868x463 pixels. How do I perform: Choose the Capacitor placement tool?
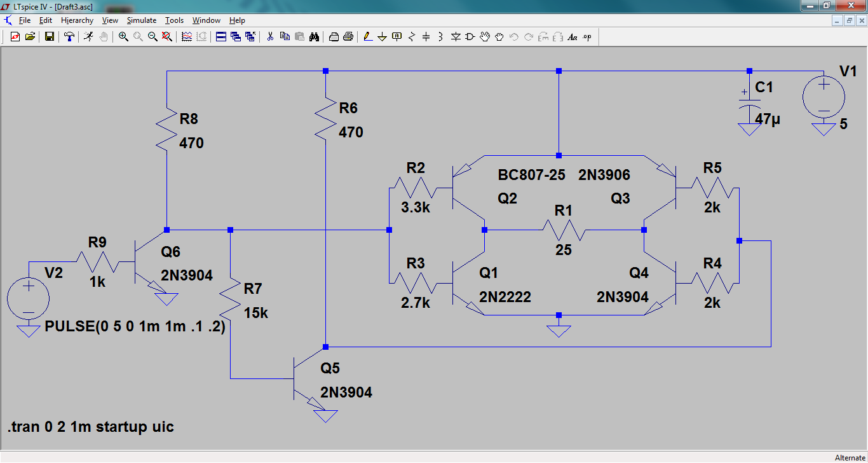pyautogui.click(x=426, y=37)
